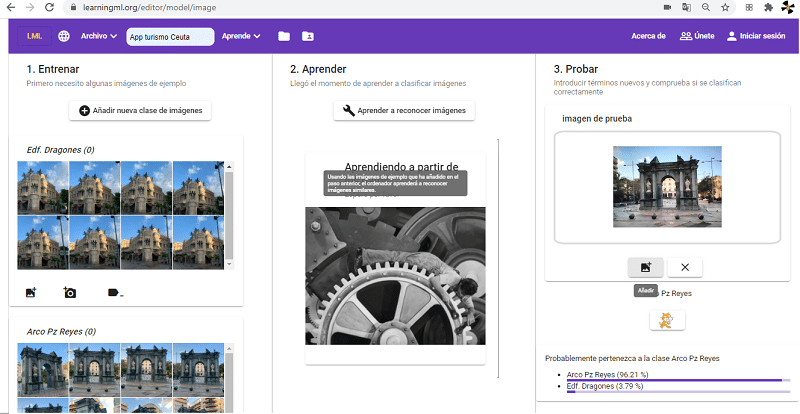
Task: Click the Arco Pz Reyes 96.21% progress bar
Action: point(678,380)
